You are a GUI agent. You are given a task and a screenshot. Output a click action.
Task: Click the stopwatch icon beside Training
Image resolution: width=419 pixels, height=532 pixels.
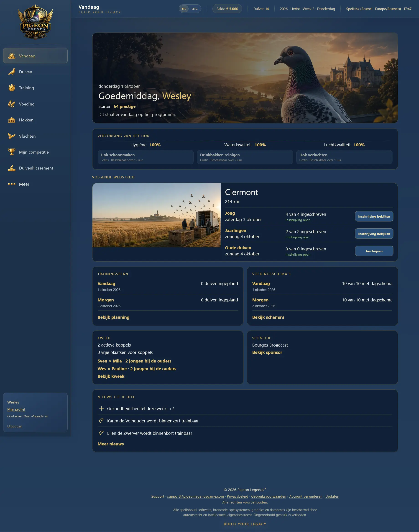(x=12, y=87)
